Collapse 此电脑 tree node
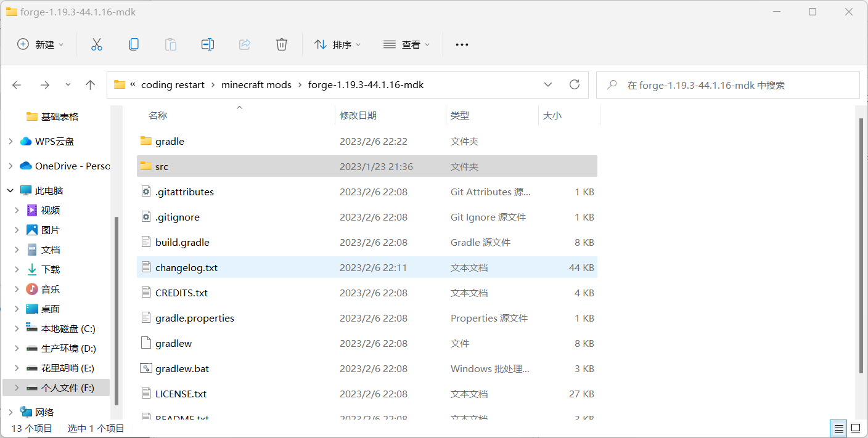 coord(10,190)
